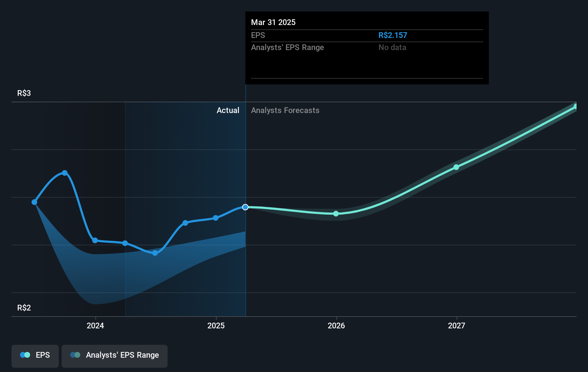Click the 2024 x-axis label
The image size is (588, 372).
95,325
